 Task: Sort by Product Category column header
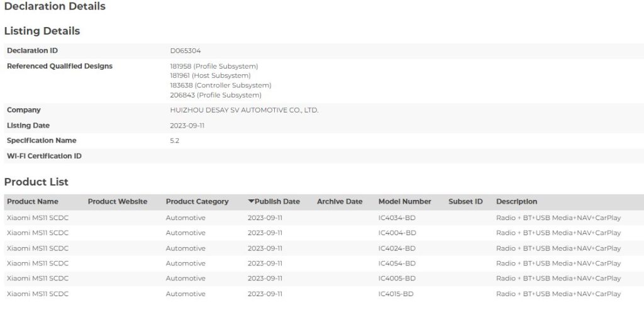click(197, 202)
